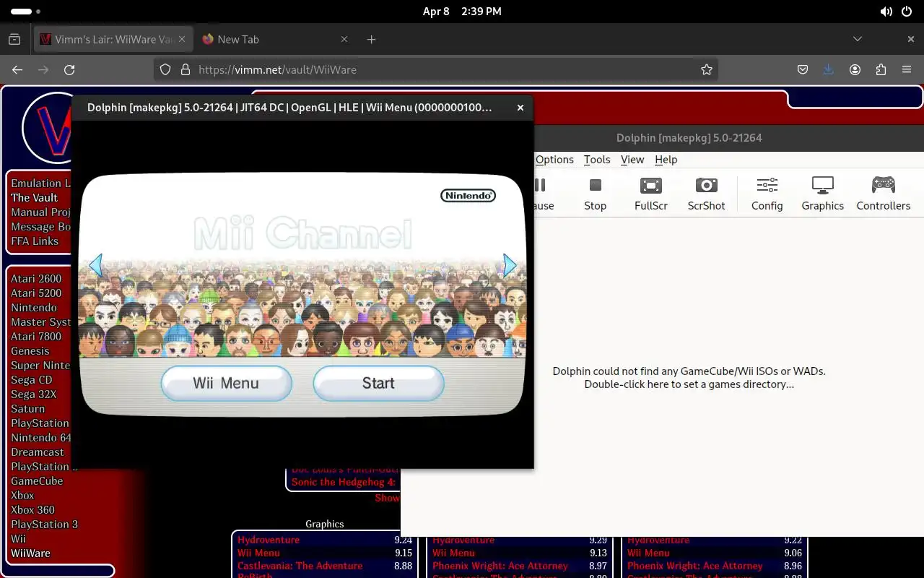Click the site lock icon
The image size is (924, 578).
coord(185,70)
